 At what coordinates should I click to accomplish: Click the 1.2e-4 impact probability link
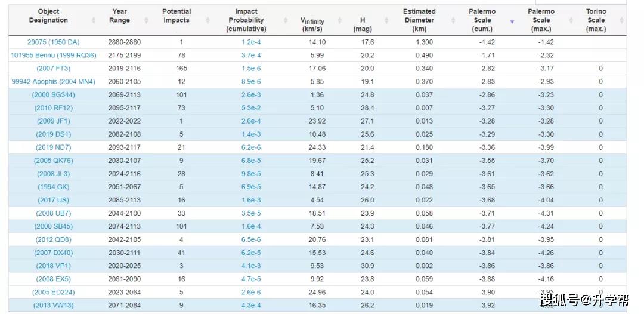coord(251,42)
